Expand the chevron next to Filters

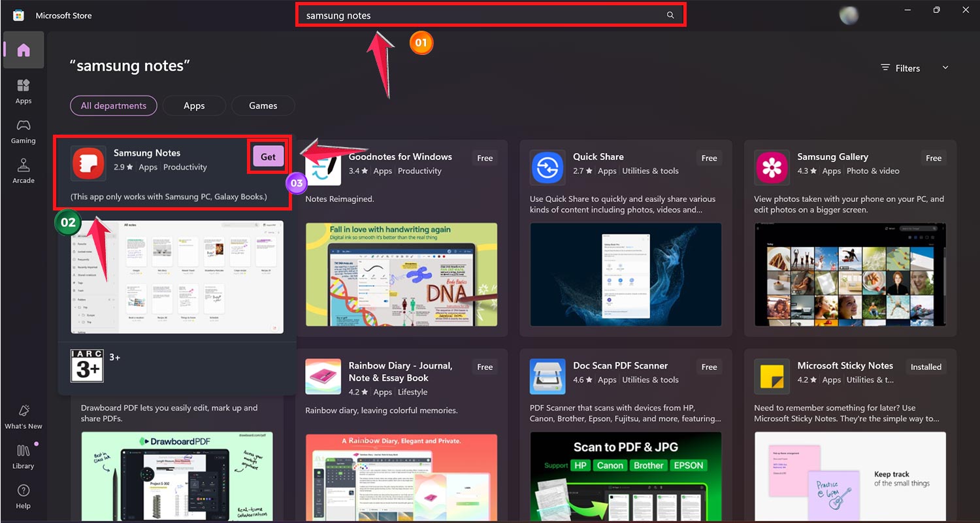coord(945,67)
